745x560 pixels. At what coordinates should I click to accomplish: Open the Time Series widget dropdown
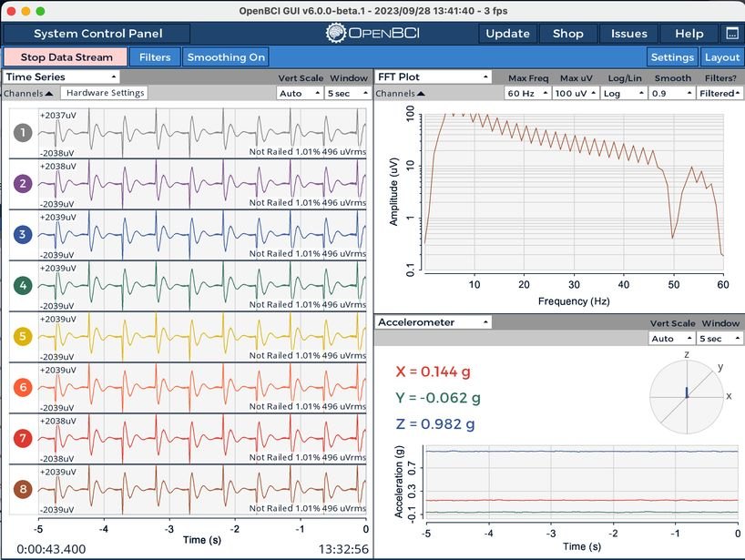[61, 77]
